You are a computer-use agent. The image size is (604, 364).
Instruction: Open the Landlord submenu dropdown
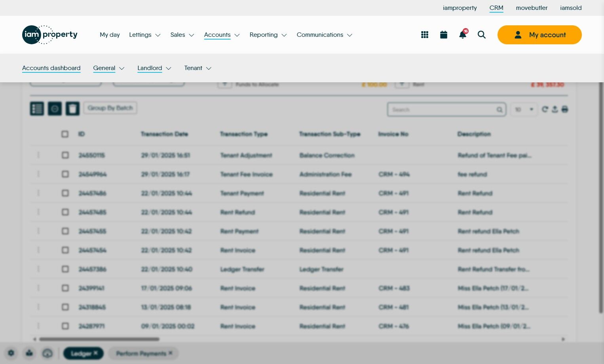click(154, 68)
